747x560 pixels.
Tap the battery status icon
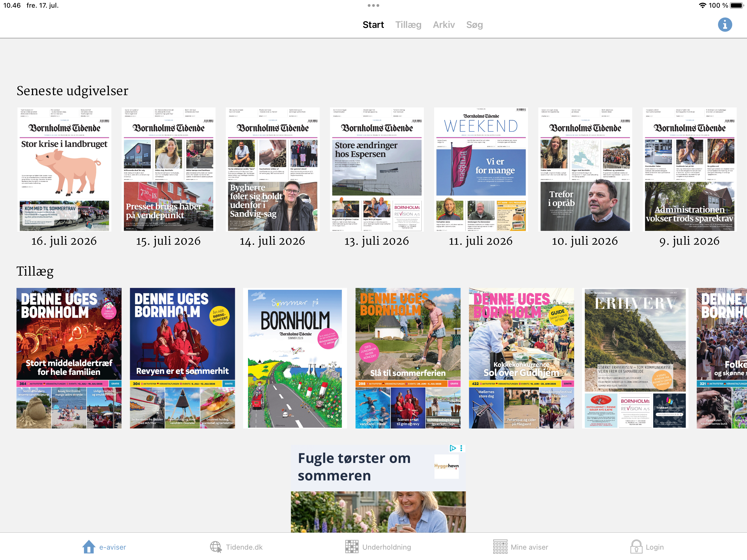[x=737, y=5]
